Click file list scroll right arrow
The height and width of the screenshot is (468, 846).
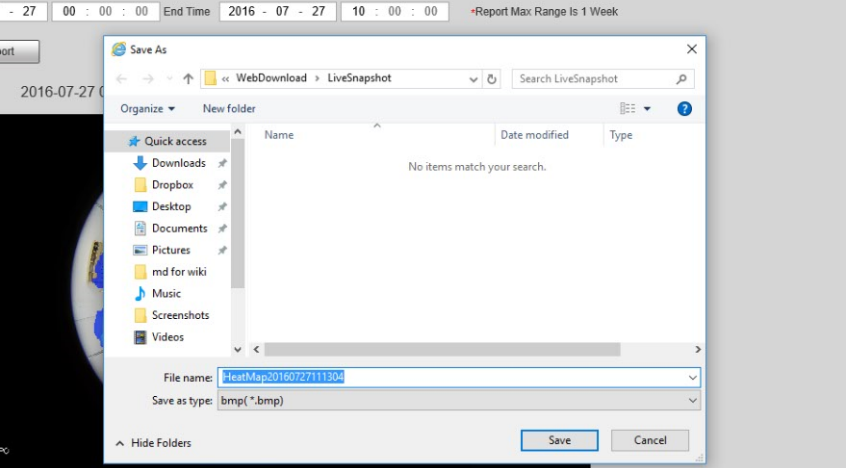tap(698, 350)
